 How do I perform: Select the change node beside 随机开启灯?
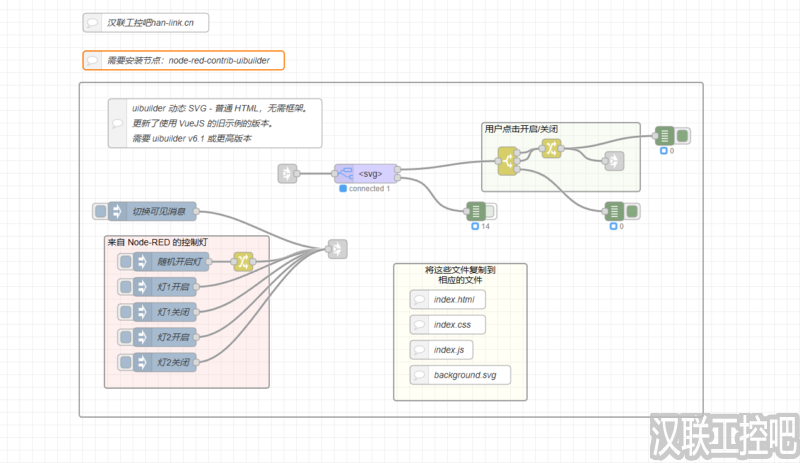tap(242, 262)
